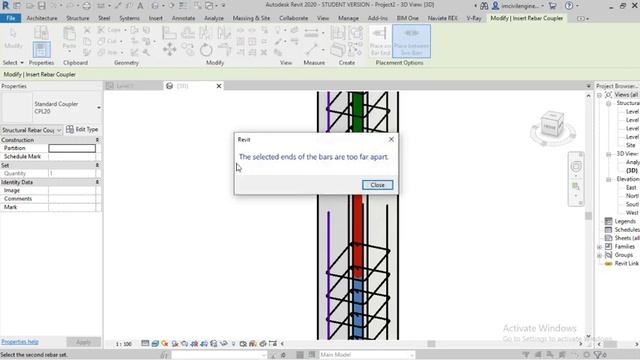The image size is (640, 360).
Task: Select Legends in Project Browser
Action: [x=624, y=221]
